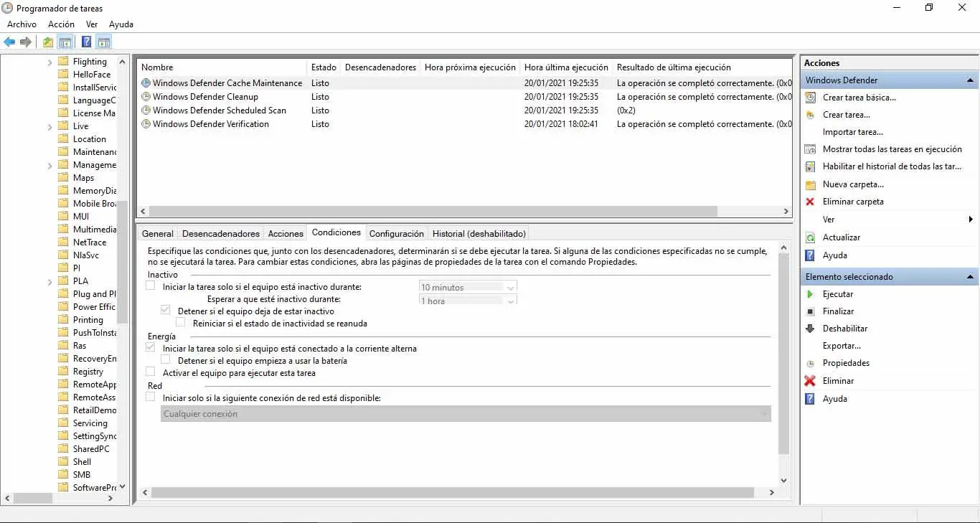Viewport: 980px width, 523px height.
Task: Click the task list's horizontal scrollbar
Action: [x=433, y=212]
